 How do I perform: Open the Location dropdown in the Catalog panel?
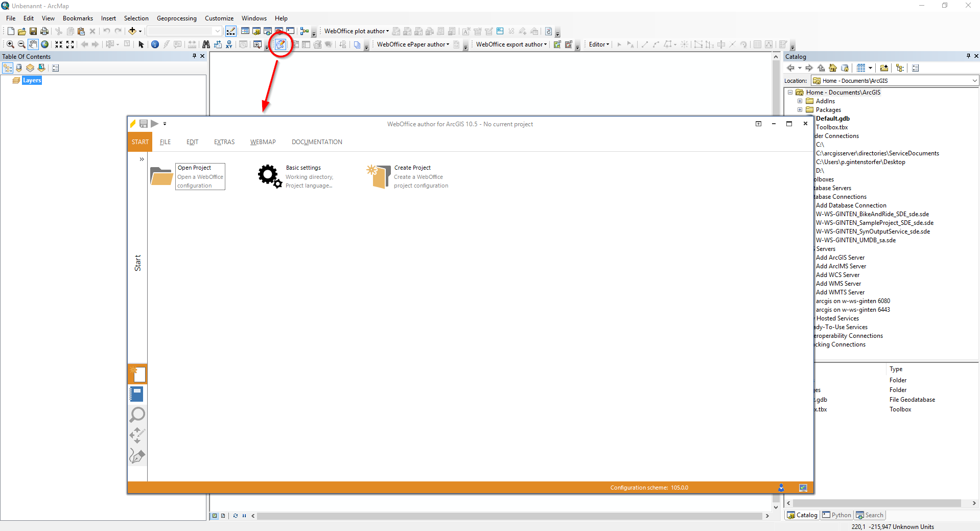[x=974, y=81]
